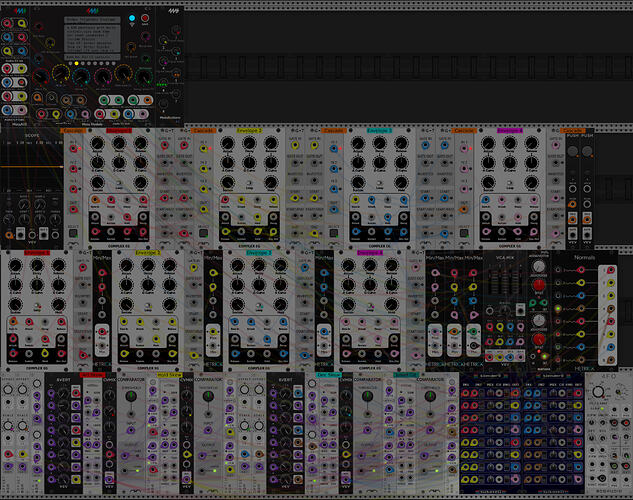Screen dimensions: 633x500
Task: Click the lit green LED button in Normals
Action: pos(558,309)
